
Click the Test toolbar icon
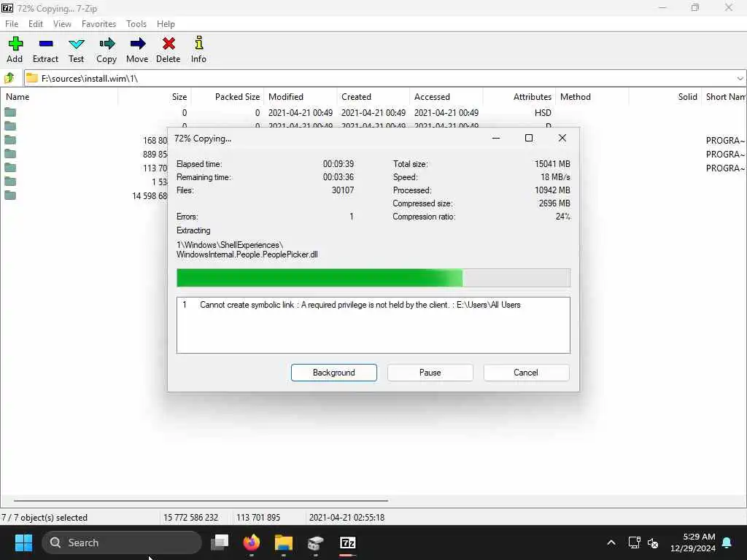click(76, 50)
